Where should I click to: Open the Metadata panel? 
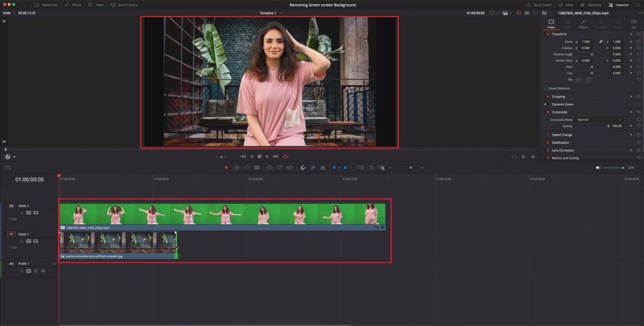coord(591,5)
